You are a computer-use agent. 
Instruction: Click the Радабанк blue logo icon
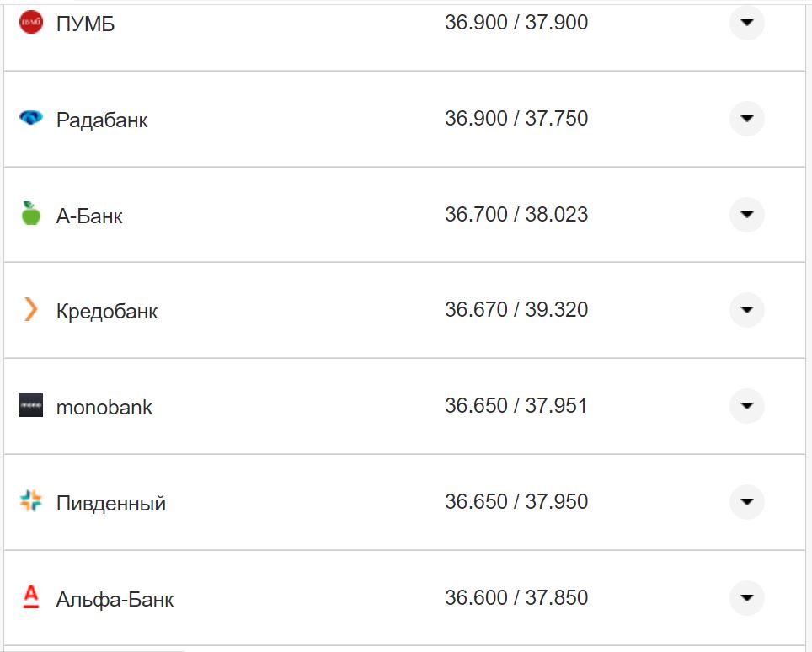coord(31,119)
